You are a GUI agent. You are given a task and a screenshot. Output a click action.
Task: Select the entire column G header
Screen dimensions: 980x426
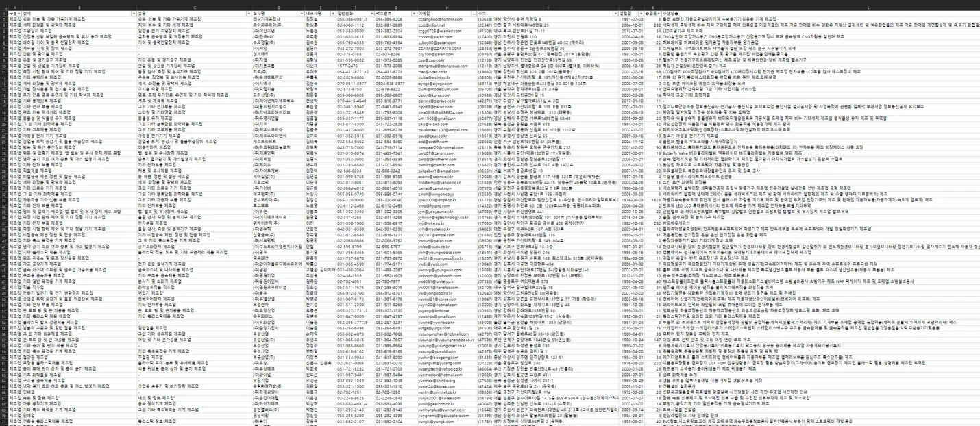[395, 8]
